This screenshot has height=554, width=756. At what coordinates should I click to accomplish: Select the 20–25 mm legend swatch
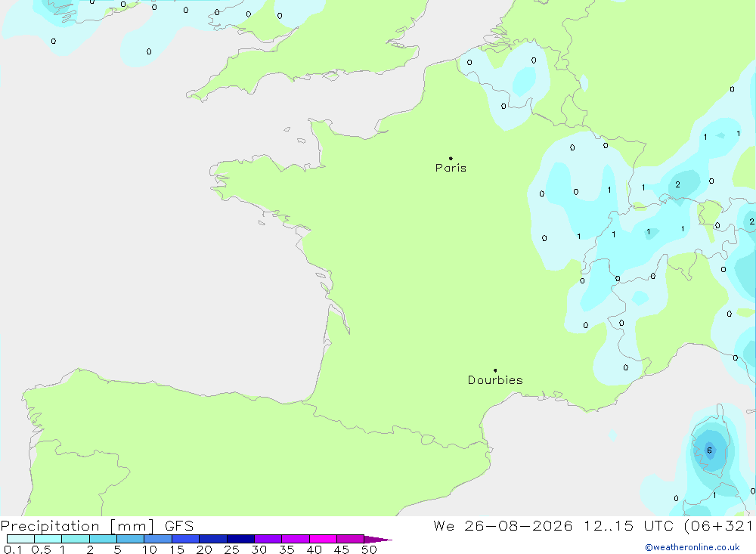tap(213, 539)
